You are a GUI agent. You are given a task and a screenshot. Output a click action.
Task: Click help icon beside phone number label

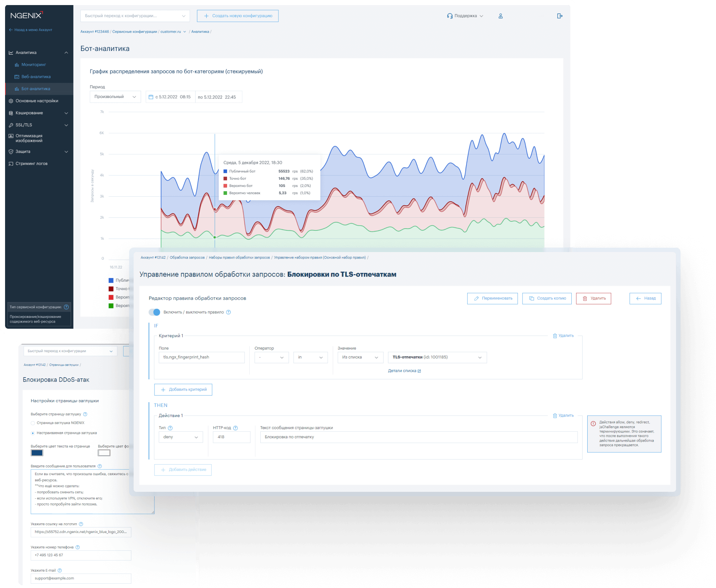pyautogui.click(x=77, y=547)
